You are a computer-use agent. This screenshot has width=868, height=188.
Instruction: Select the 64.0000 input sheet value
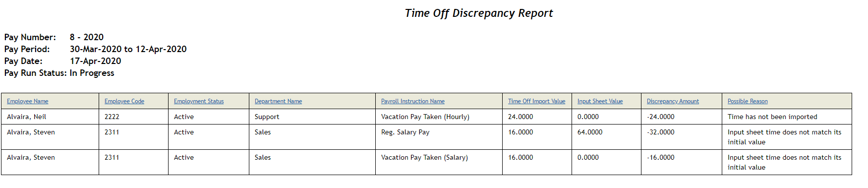(x=590, y=132)
